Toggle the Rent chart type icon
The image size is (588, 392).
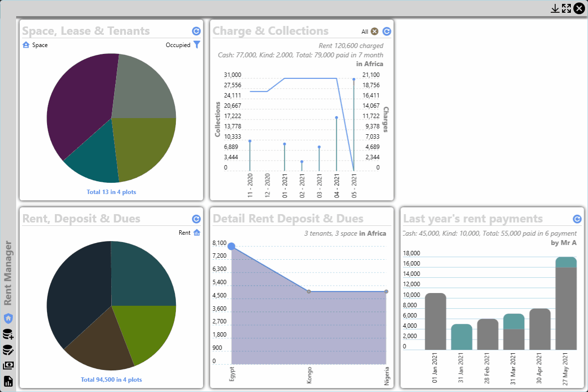click(197, 232)
